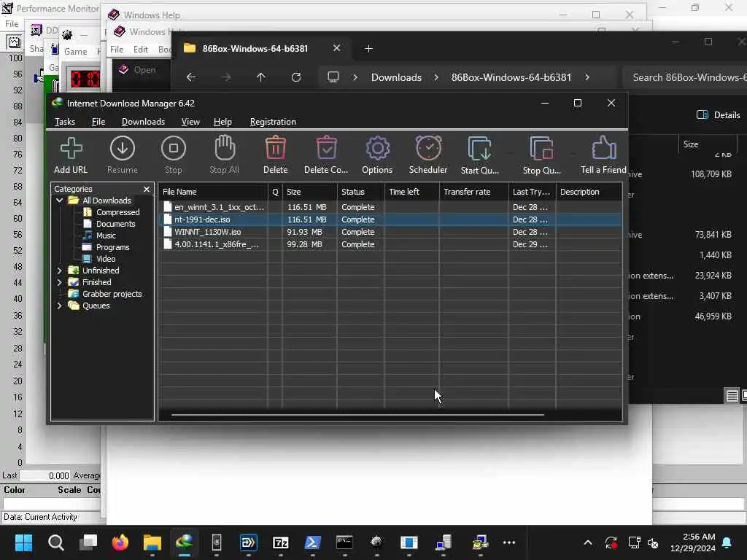Viewport: 747px width, 560px height.
Task: Click the taskbar overflow three dots icon
Action: point(509,542)
